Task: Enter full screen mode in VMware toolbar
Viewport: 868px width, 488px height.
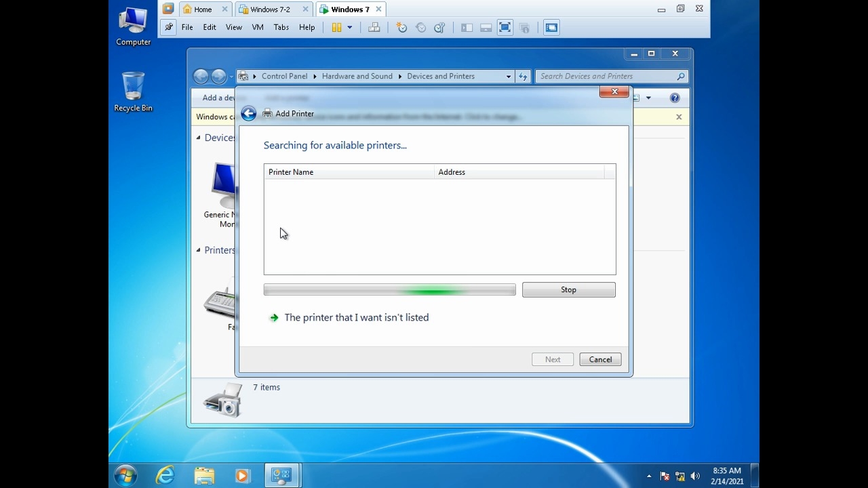Action: pyautogui.click(x=505, y=28)
